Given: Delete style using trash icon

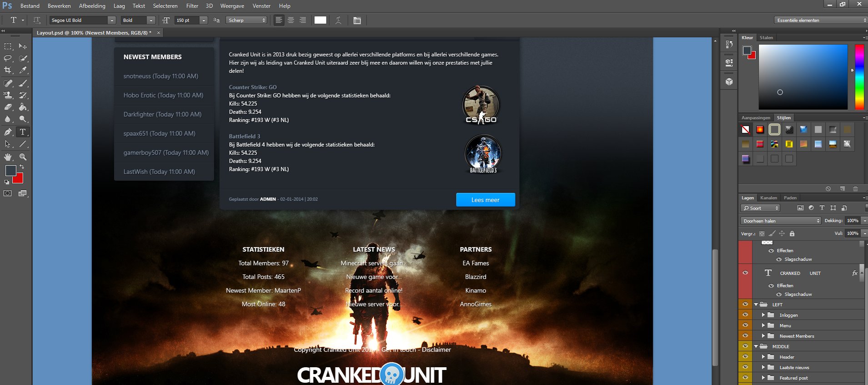Looking at the screenshot, I should point(856,189).
